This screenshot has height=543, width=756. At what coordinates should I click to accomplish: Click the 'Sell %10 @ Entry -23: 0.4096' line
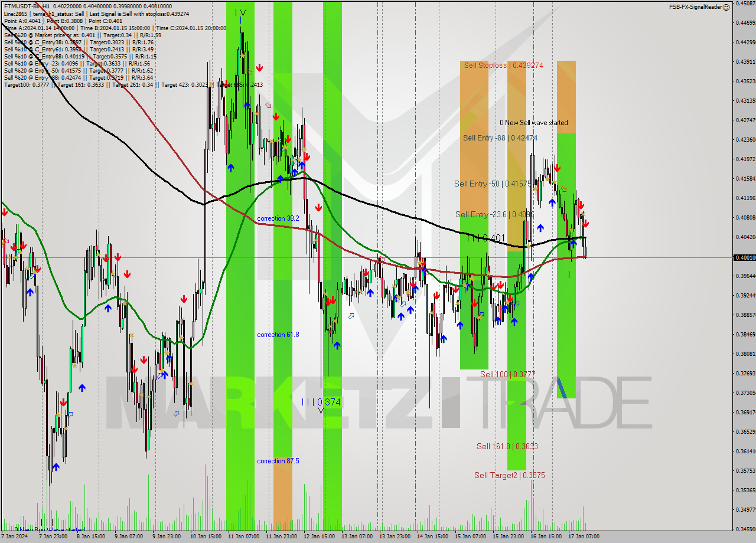click(x=77, y=63)
